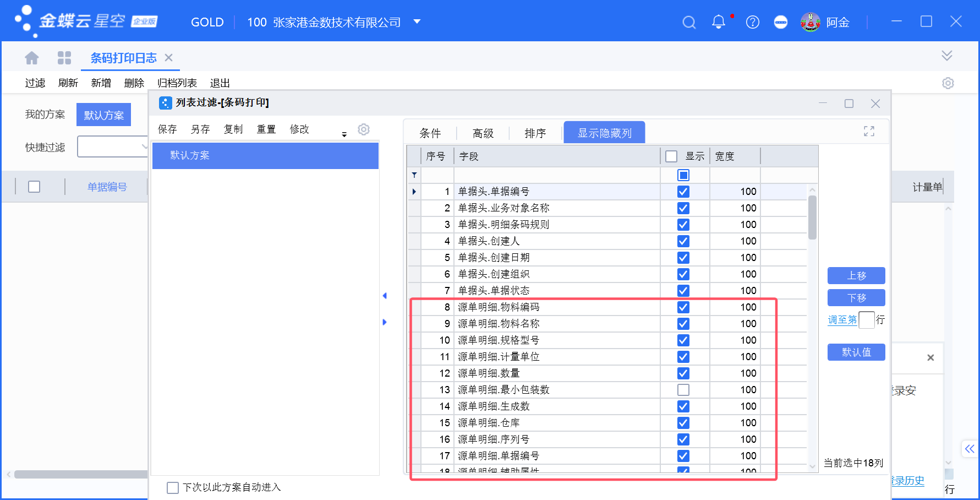980x500 pixels.
Task: Select 默认方案 button in main list
Action: [x=103, y=115]
